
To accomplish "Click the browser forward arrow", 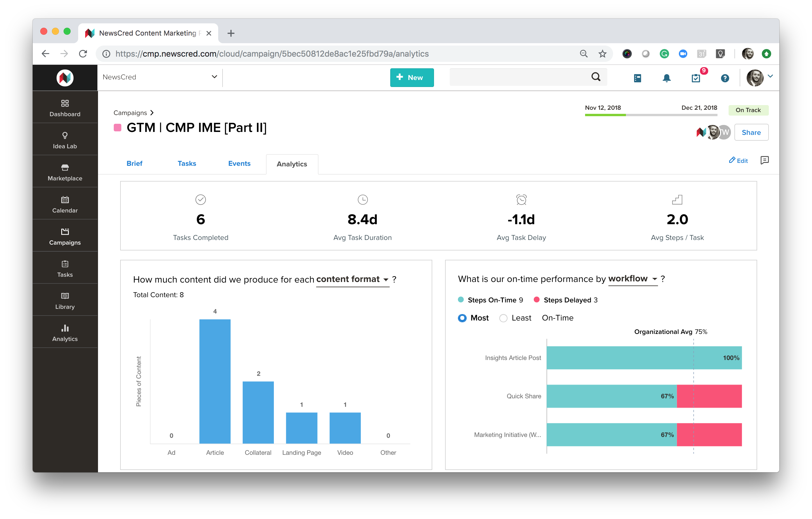I will [x=64, y=54].
